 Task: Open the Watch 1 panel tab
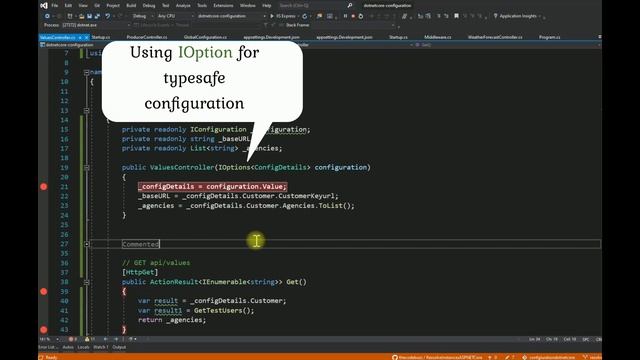pos(101,347)
